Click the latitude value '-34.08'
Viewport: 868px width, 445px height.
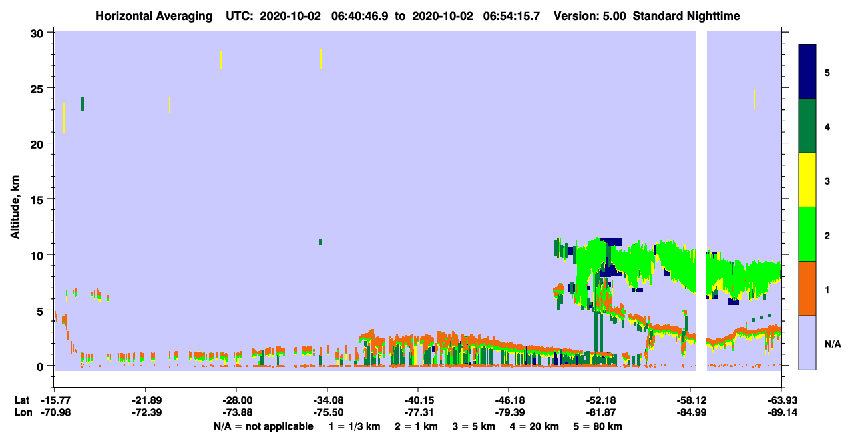(x=327, y=400)
